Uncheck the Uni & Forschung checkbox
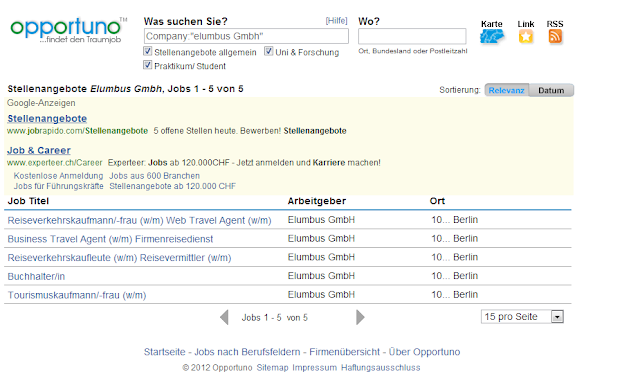640x383 pixels. tap(268, 51)
